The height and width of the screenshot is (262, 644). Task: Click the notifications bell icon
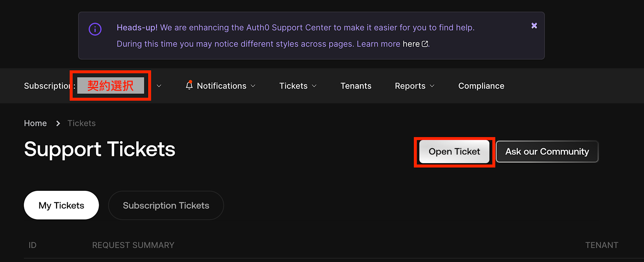pyautogui.click(x=189, y=85)
